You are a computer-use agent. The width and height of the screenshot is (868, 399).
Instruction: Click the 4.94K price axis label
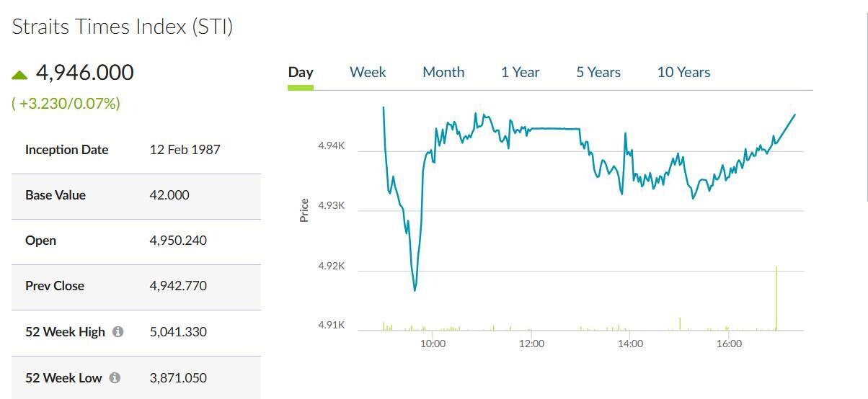click(332, 145)
